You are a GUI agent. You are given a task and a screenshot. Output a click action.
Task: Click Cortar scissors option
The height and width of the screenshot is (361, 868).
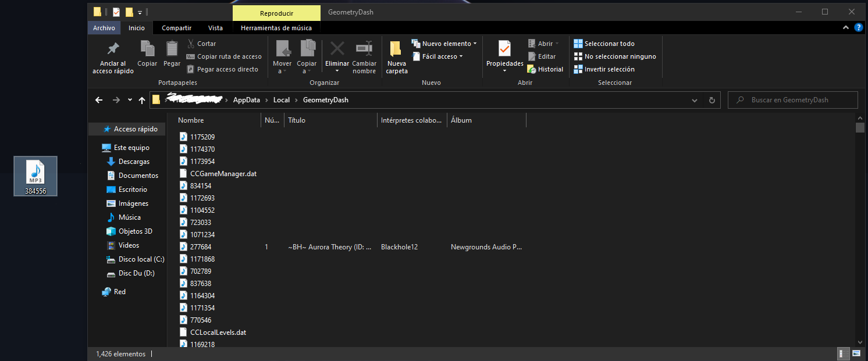[201, 44]
